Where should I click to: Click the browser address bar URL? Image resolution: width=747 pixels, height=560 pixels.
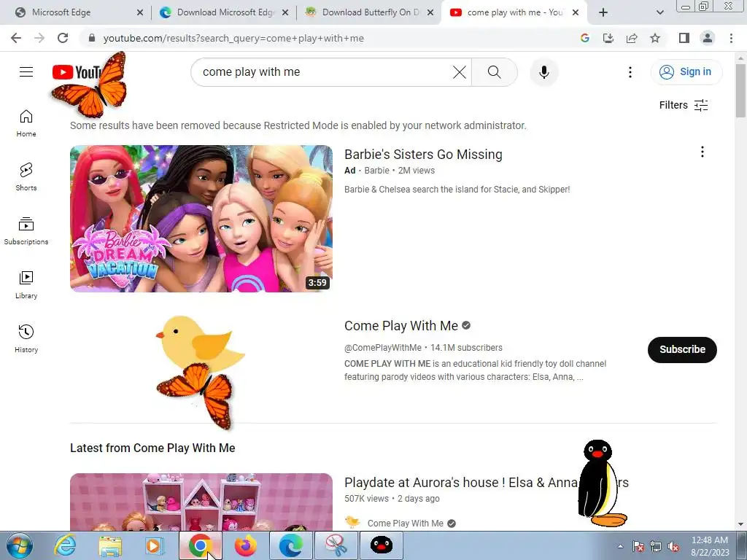233,38
